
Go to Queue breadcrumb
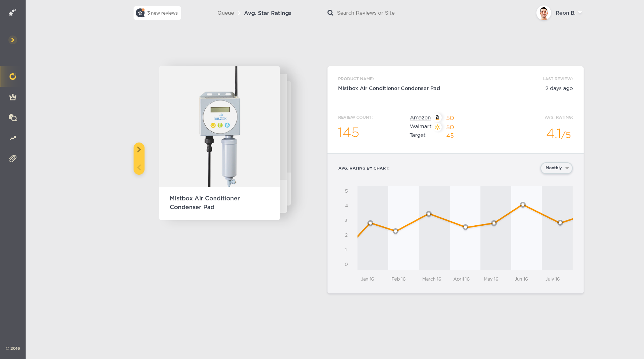(x=226, y=13)
